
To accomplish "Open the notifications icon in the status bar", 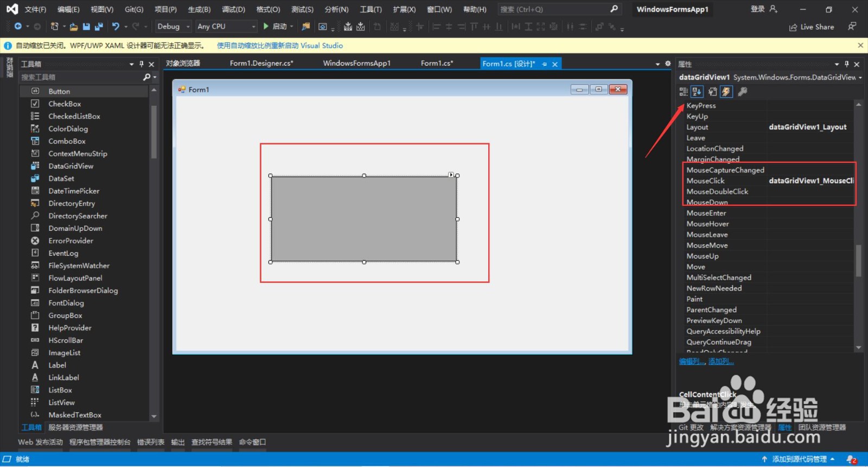I will [x=851, y=459].
